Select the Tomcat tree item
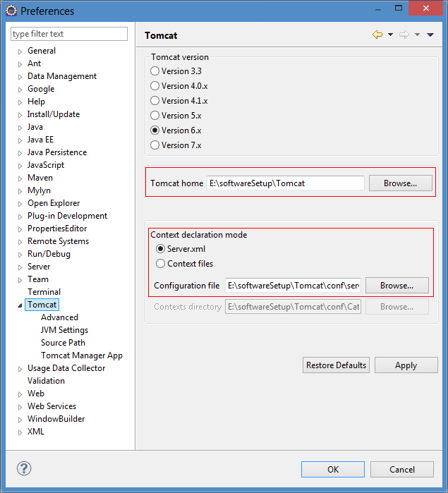Viewport: 448px width, 493px height. tap(42, 305)
